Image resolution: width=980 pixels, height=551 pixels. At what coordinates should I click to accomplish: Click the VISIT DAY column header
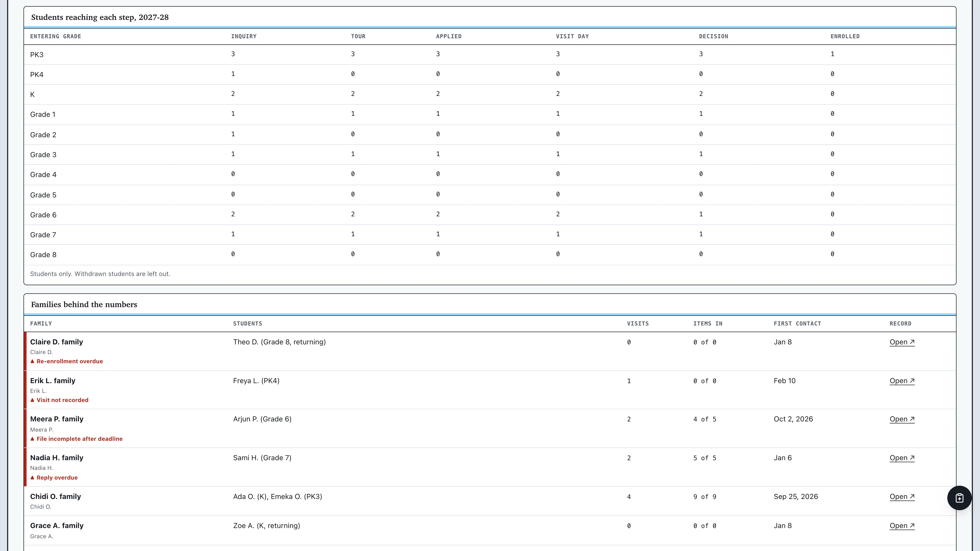572,36
